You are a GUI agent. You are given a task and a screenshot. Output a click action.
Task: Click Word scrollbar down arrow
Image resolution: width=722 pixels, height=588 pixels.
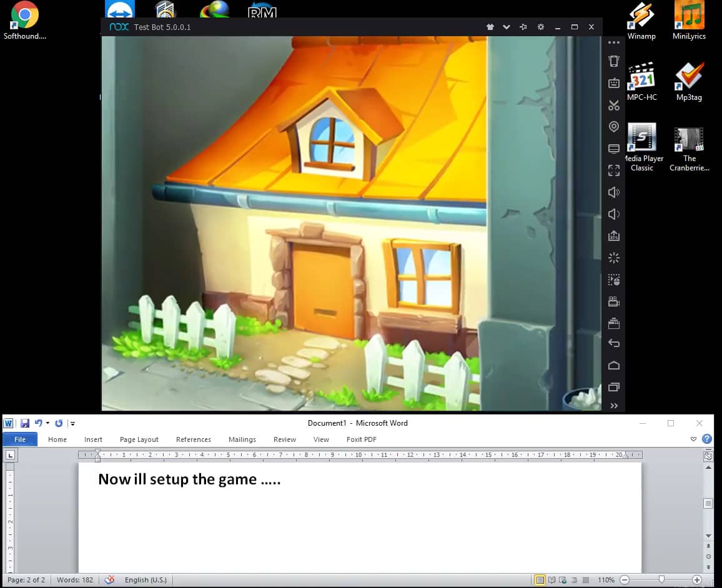click(708, 536)
